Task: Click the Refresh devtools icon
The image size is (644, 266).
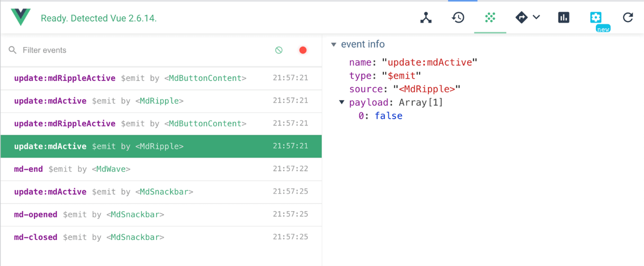Action: point(628,18)
